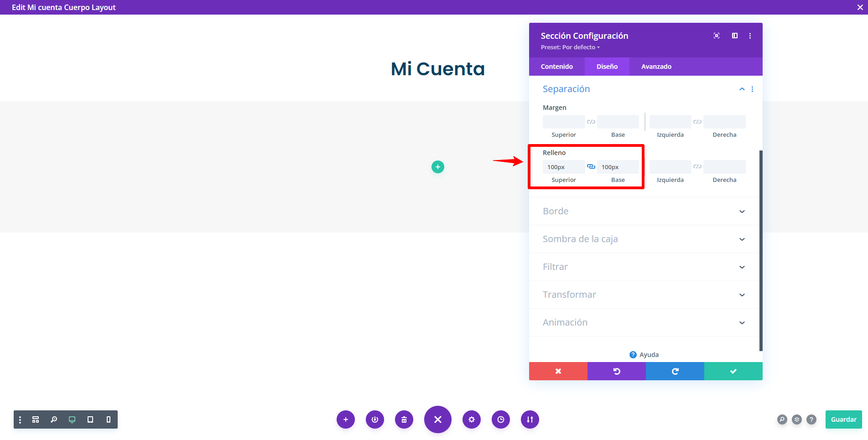Open Sección Configuración more options menu
The width and height of the screenshot is (868, 440).
click(750, 36)
